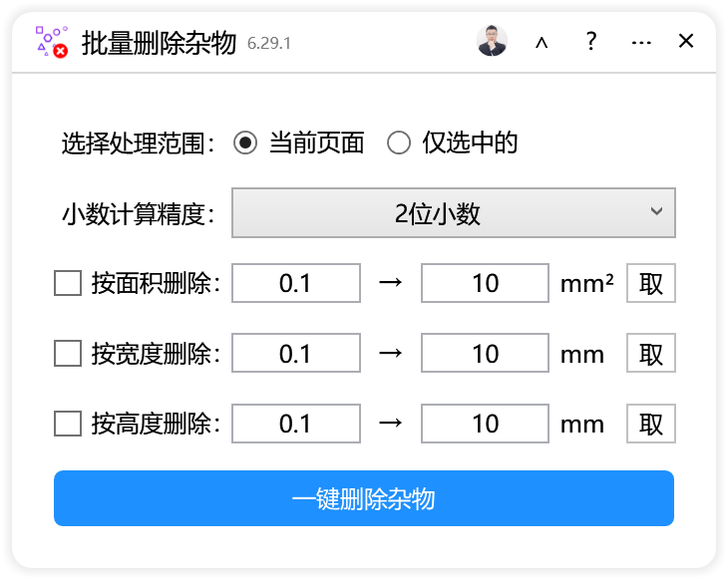728x580 pixels.
Task: Open the user avatar profile
Action: [492, 41]
